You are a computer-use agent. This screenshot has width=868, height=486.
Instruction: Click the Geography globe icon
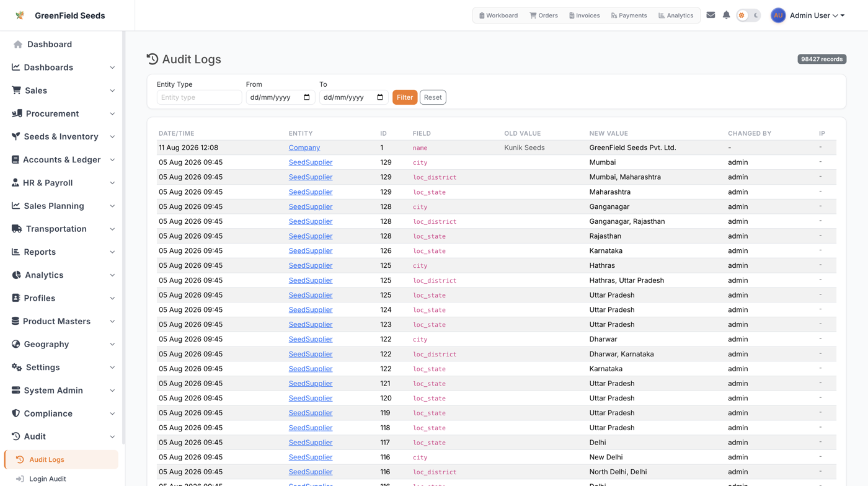tap(15, 344)
